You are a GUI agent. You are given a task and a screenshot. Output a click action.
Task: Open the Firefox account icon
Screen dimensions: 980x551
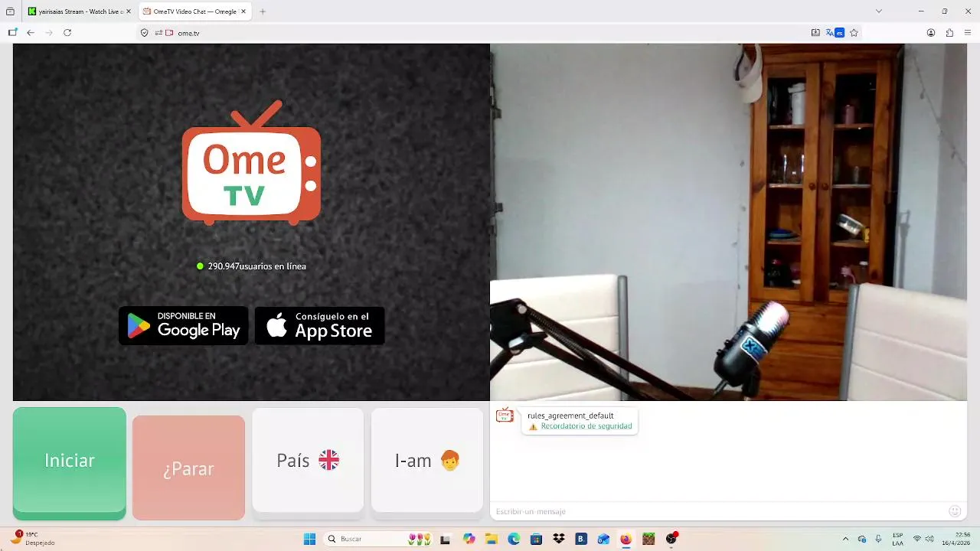(x=931, y=33)
